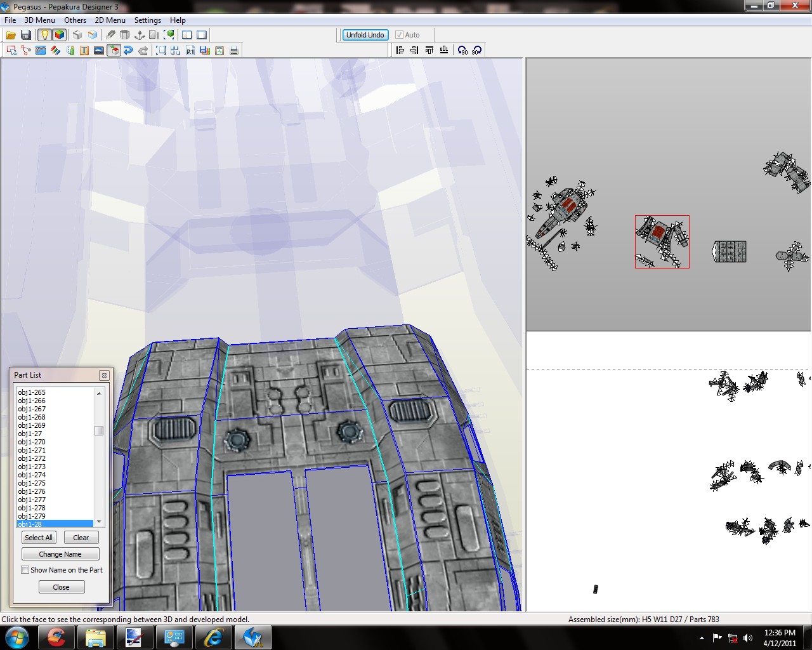This screenshot has height=650, width=812.
Task: Select obj1-274 in the part list
Action: click(55, 475)
